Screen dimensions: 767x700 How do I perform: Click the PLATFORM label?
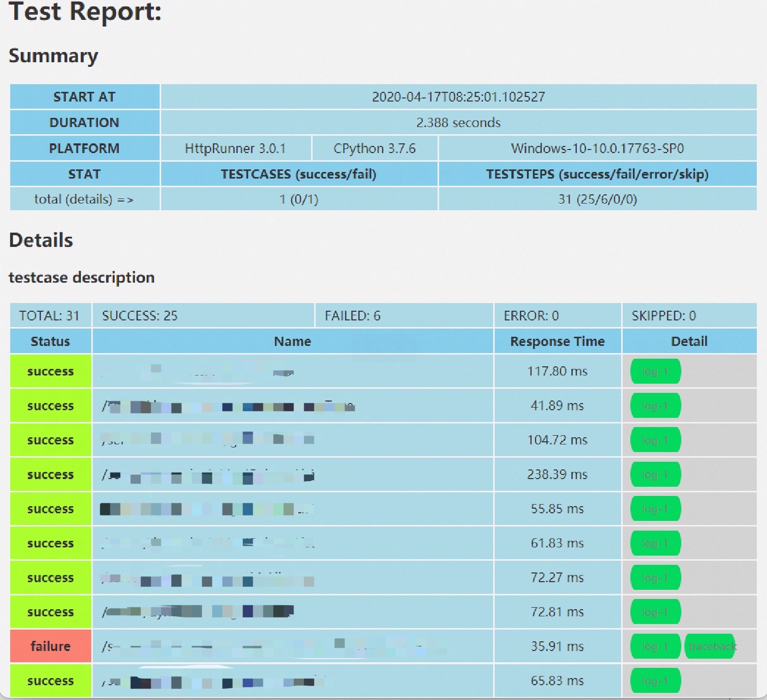pos(85,148)
